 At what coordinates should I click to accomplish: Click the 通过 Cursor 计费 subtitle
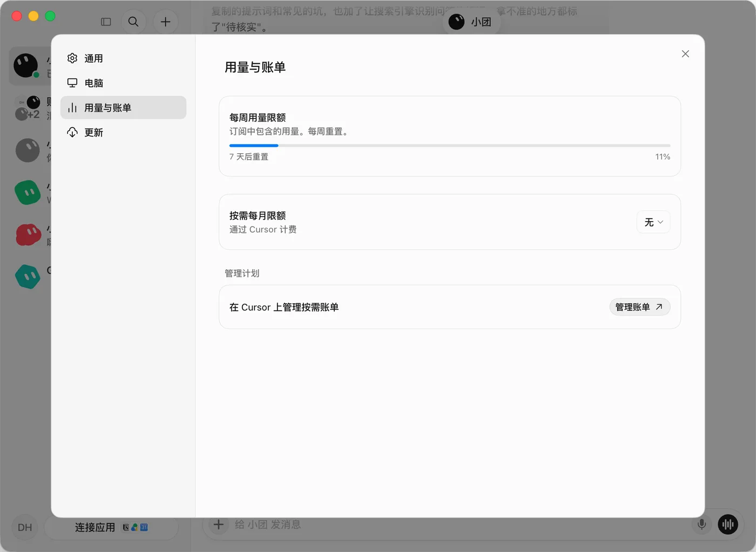pos(263,230)
